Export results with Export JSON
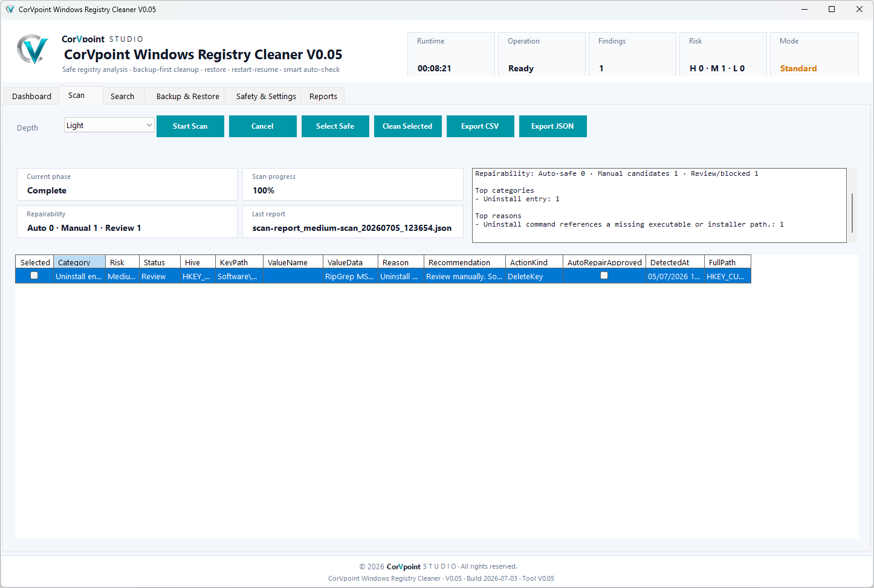 coord(553,126)
